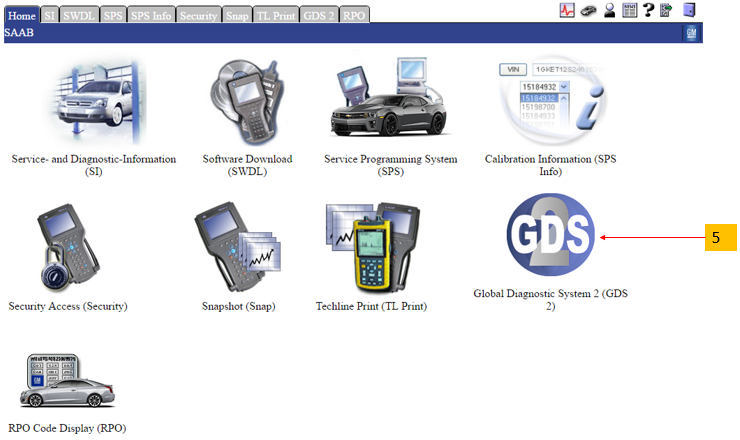Viewport: 740px width, 440px height.
Task: Open Calibration Information (SPS Info) icon
Action: pyautogui.click(x=551, y=100)
